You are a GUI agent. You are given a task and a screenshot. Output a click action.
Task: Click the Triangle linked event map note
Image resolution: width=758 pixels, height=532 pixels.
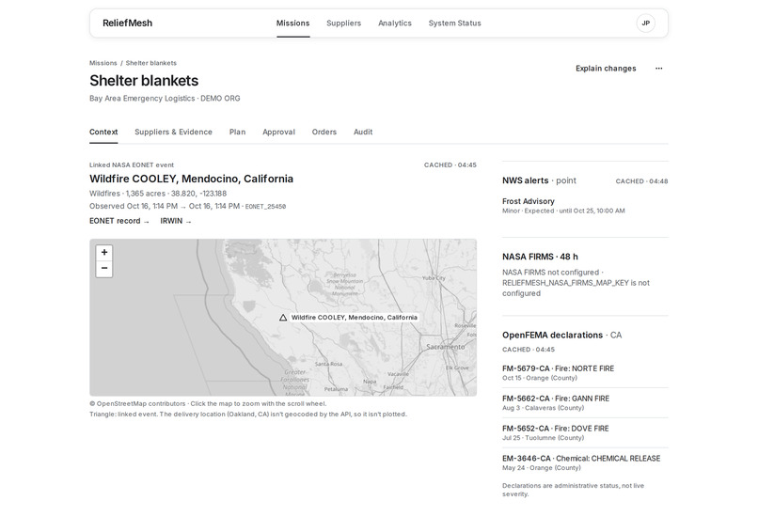tap(248, 415)
